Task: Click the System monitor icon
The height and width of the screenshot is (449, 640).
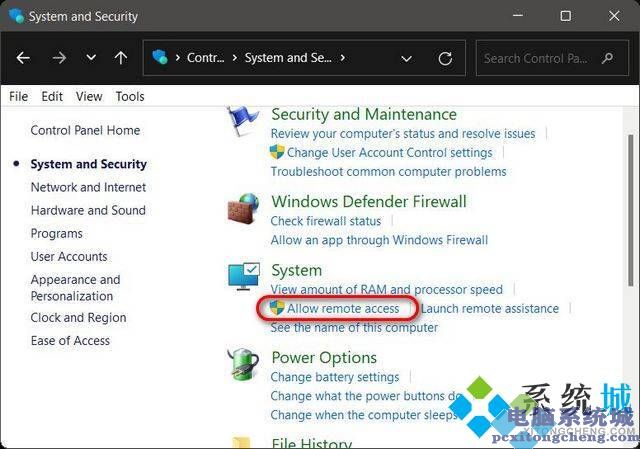Action: 244,277
